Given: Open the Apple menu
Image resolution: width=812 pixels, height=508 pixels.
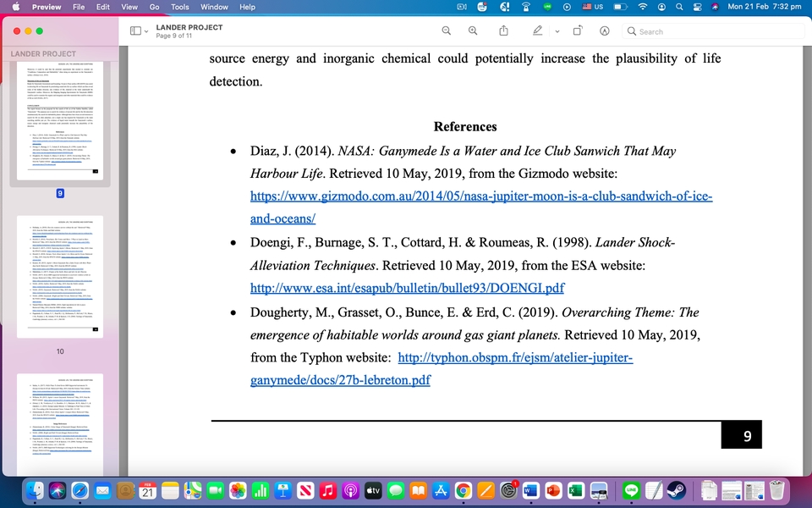Looking at the screenshot, I should pyautogui.click(x=15, y=7).
